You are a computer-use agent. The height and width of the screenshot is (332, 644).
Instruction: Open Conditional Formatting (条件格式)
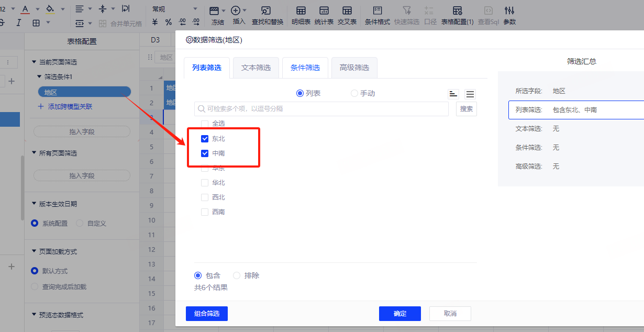point(377,15)
